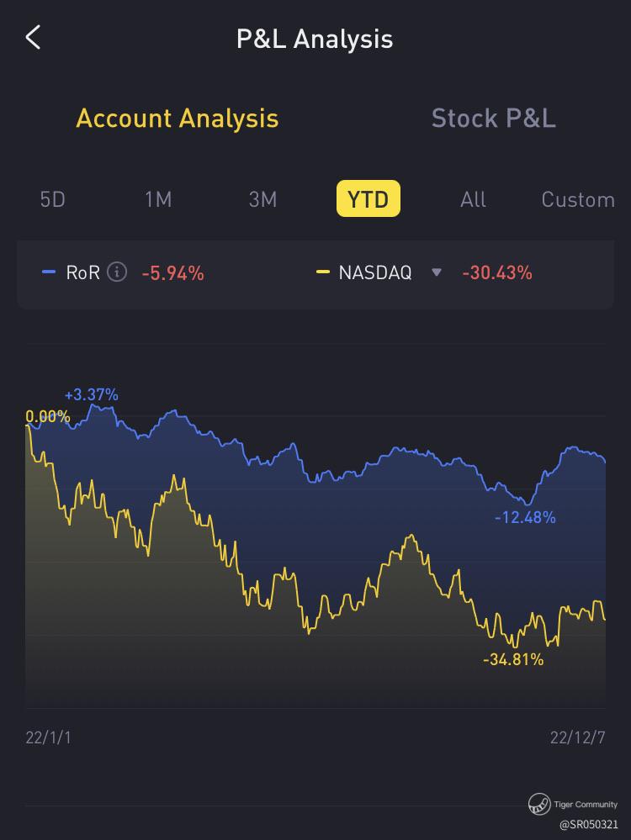
Task: Select the 5D time range
Action: pyautogui.click(x=52, y=199)
